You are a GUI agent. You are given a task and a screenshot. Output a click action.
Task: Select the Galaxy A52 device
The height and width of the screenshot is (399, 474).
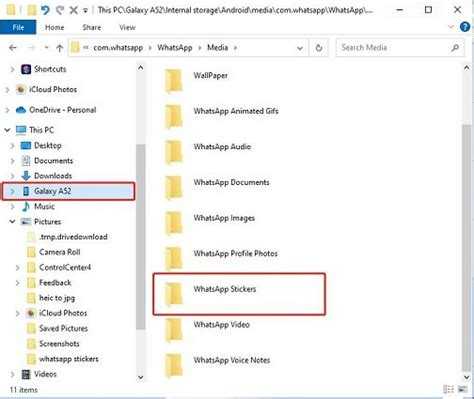pos(52,191)
